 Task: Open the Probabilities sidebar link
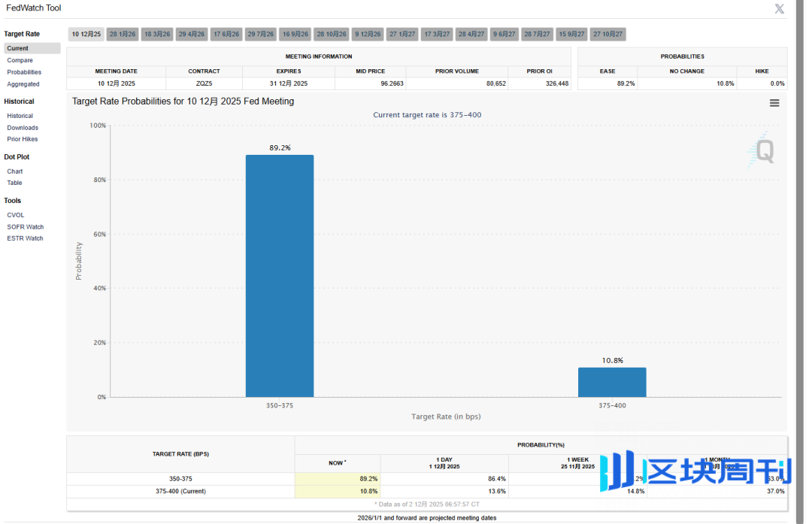pos(24,72)
